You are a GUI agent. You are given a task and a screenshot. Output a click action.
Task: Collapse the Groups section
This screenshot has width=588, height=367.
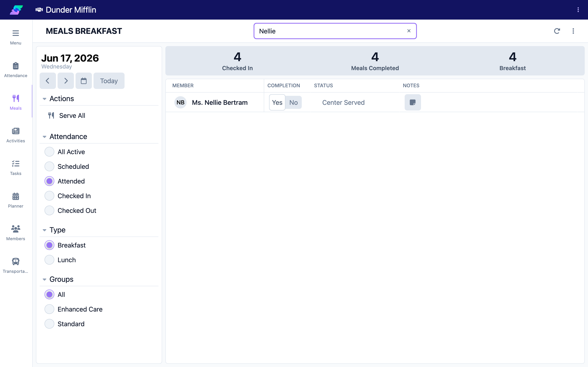[45, 279]
